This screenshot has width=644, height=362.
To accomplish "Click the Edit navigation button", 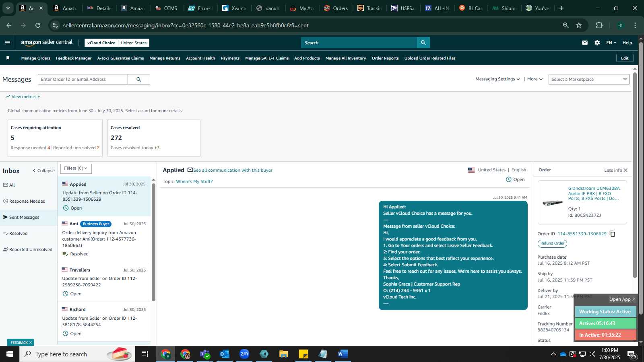I will pyautogui.click(x=625, y=58).
